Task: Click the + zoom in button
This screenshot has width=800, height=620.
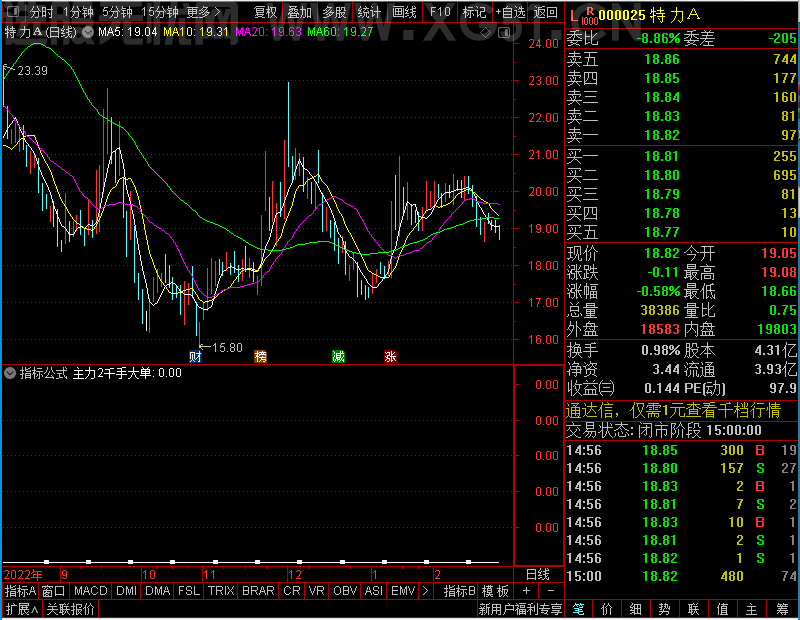Action: 527,591
